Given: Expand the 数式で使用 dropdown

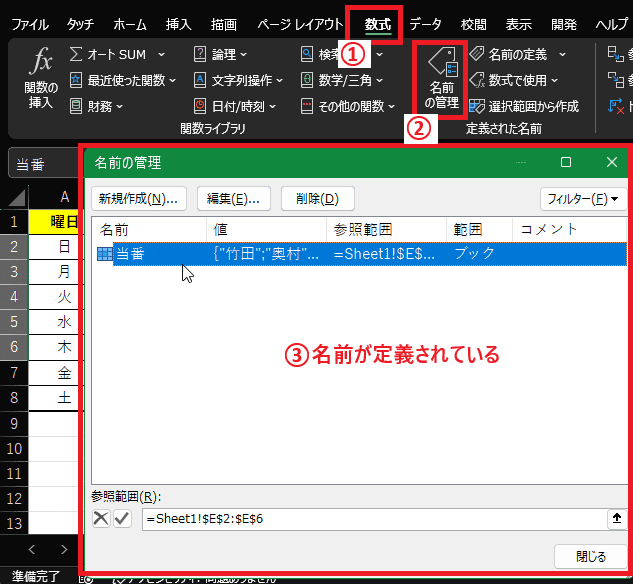Looking at the screenshot, I should click(x=554, y=80).
